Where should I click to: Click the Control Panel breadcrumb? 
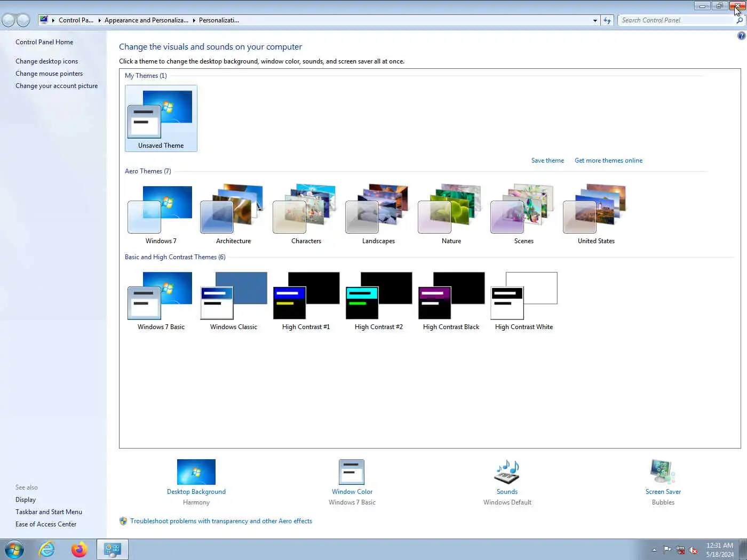click(76, 20)
